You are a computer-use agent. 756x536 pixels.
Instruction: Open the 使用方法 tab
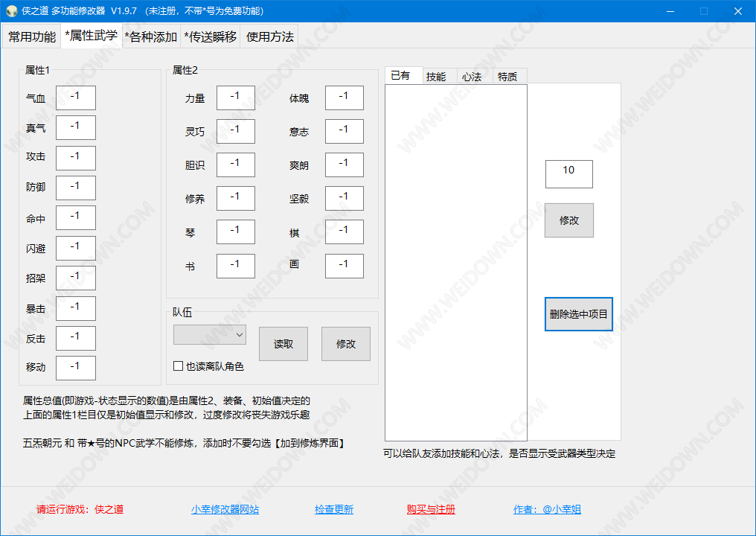click(269, 36)
